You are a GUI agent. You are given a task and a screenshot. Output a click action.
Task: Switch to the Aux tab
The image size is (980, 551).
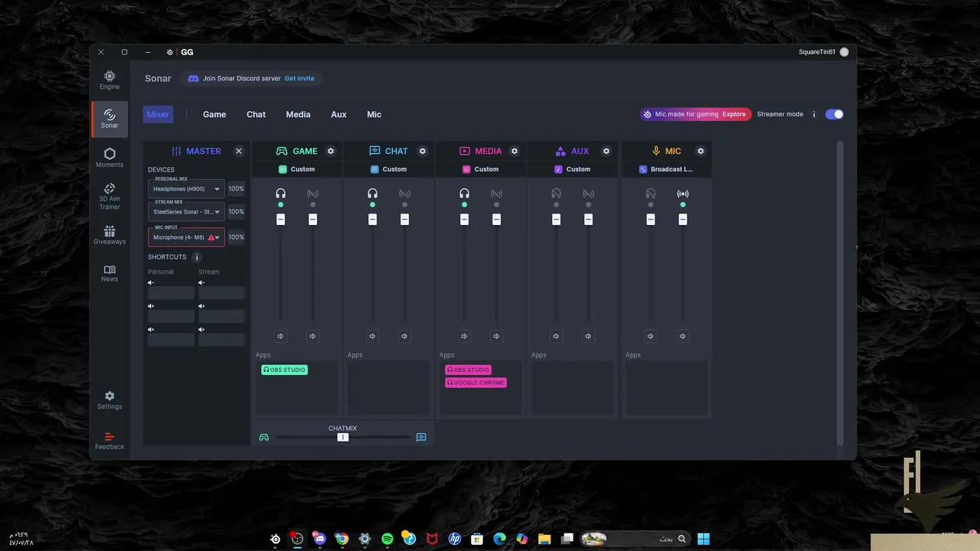pyautogui.click(x=338, y=115)
